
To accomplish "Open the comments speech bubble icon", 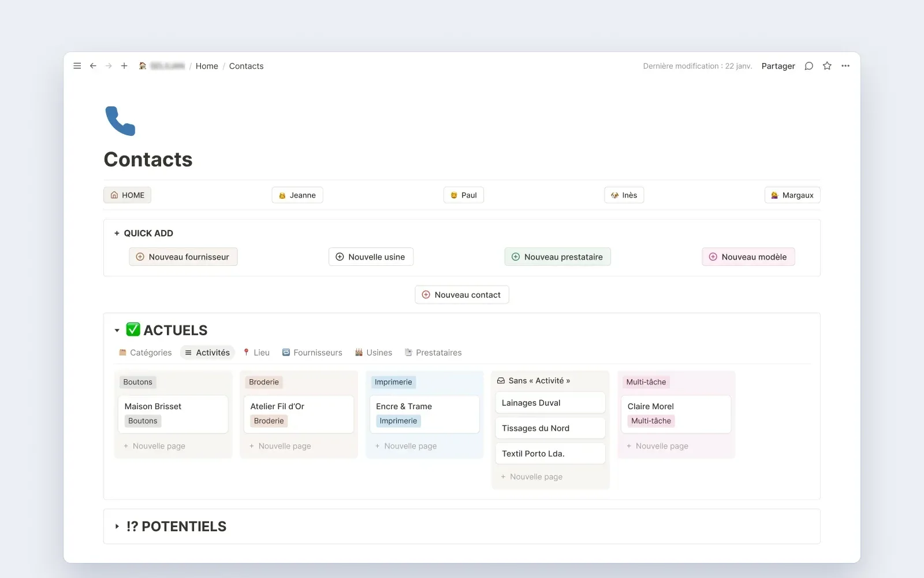I will 809,66.
